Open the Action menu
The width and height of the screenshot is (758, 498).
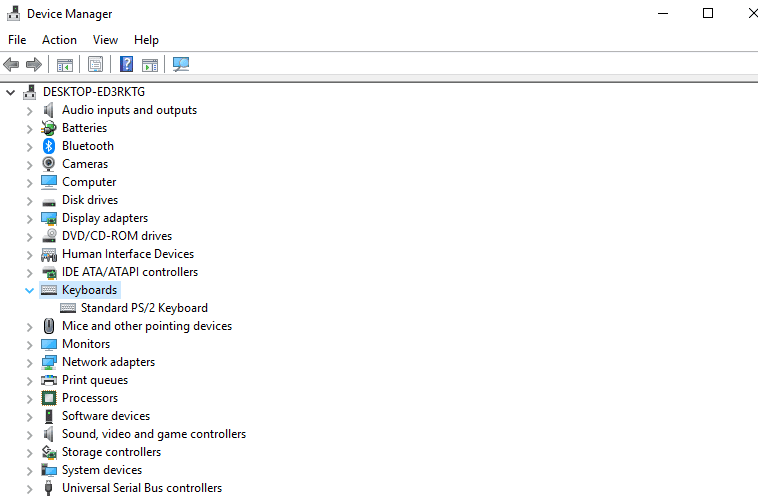pyautogui.click(x=59, y=40)
